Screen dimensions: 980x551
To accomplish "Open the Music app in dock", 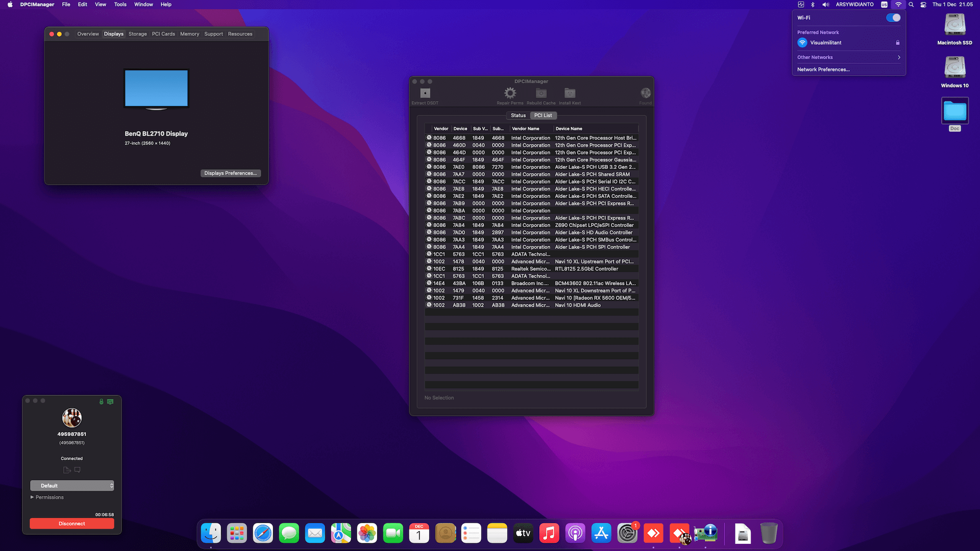I will pyautogui.click(x=549, y=533).
